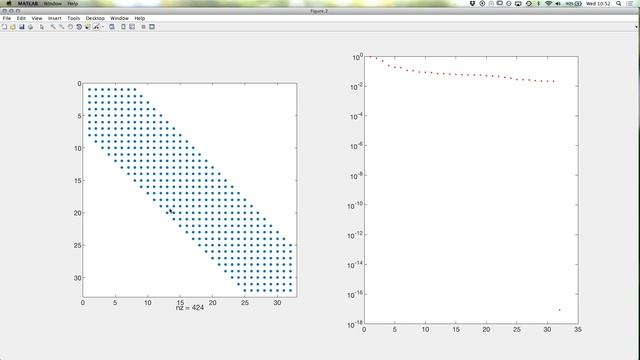Open the figure's Edit menu
The image size is (640, 360).
pos(21,18)
